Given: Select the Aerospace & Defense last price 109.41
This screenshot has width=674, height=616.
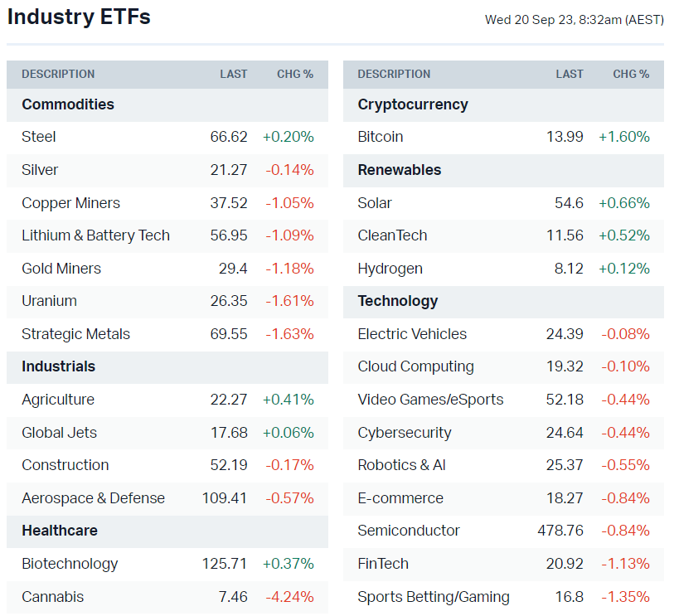Looking at the screenshot, I should pyautogui.click(x=225, y=498).
